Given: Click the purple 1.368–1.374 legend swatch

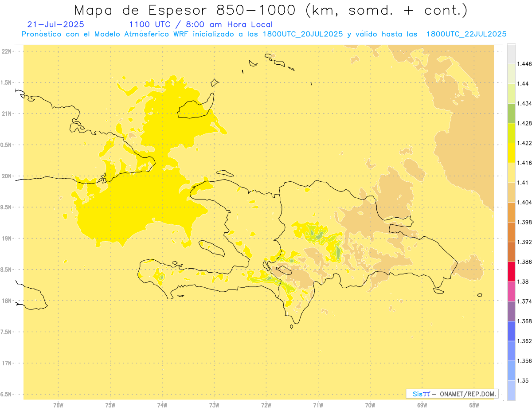Looking at the screenshot, I should coord(511,311).
